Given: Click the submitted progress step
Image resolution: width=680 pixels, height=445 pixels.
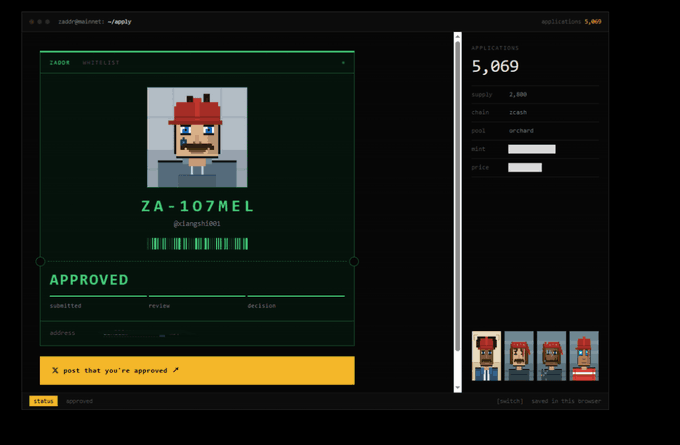Looking at the screenshot, I should [x=65, y=306].
